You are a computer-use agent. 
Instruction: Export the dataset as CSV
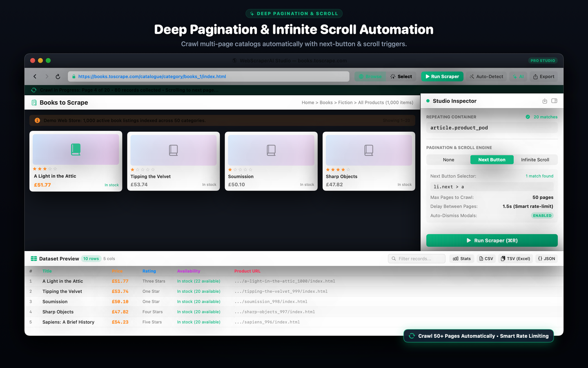(x=486, y=259)
